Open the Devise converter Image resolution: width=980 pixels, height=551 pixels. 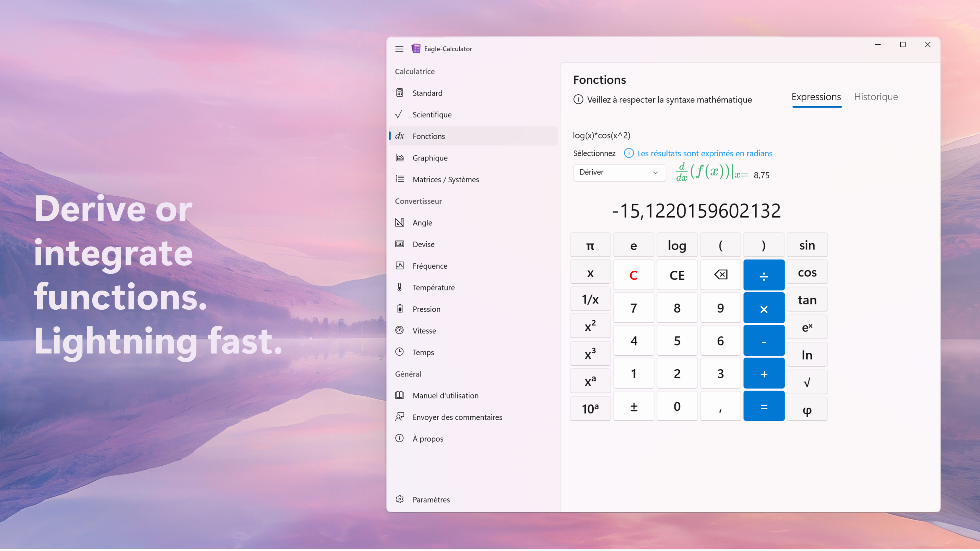click(x=473, y=244)
